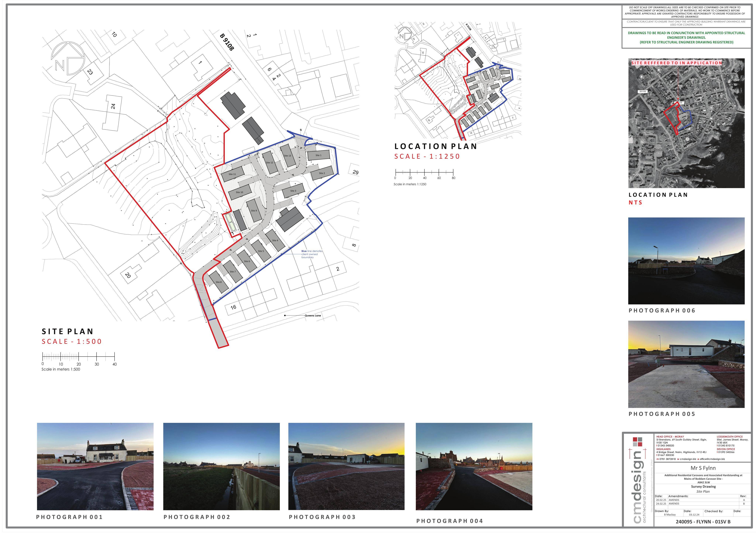Click the 'Site 12' caravan plot
756x534 pixels.
(x=270, y=163)
